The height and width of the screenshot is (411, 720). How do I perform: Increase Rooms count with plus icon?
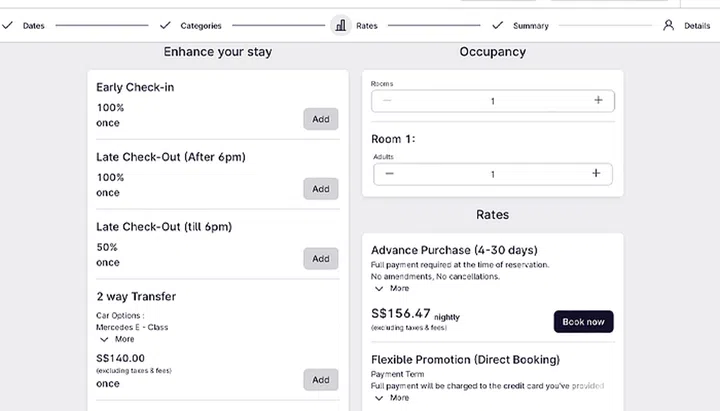point(598,100)
